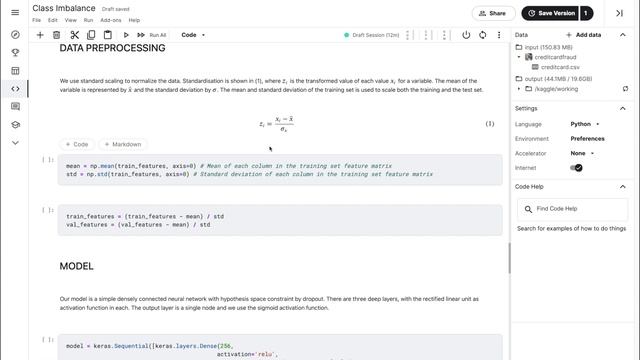The width and height of the screenshot is (640, 360).
Task: Open the graduation cap Learn sidebar icon
Action: [x=15, y=125]
